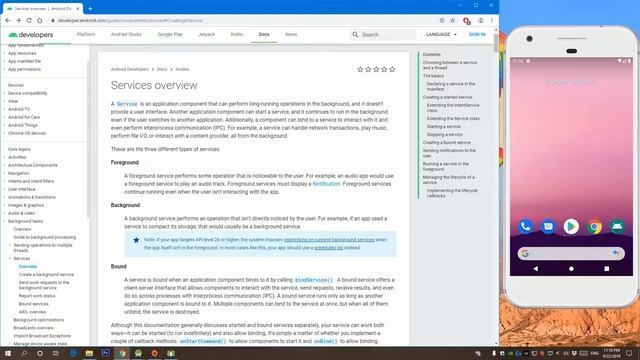Click the Android developers logo
Image resolution: width=640 pixels, height=360 pixels.
click(x=31, y=35)
